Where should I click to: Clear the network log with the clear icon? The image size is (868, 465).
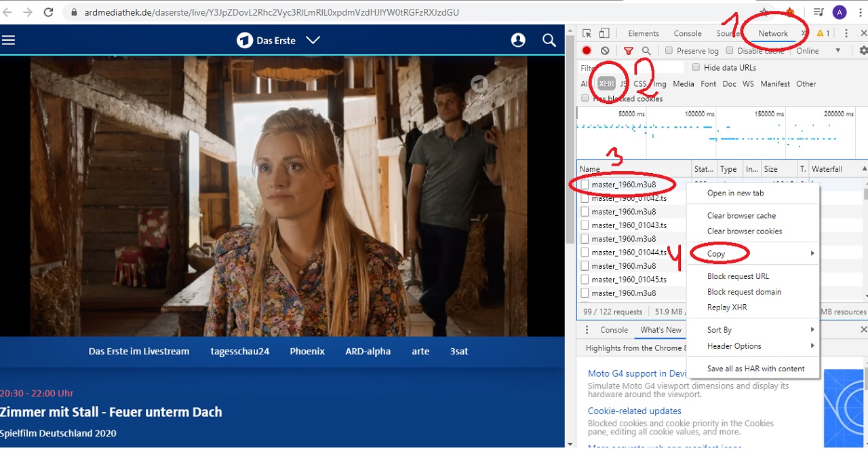pos(605,51)
